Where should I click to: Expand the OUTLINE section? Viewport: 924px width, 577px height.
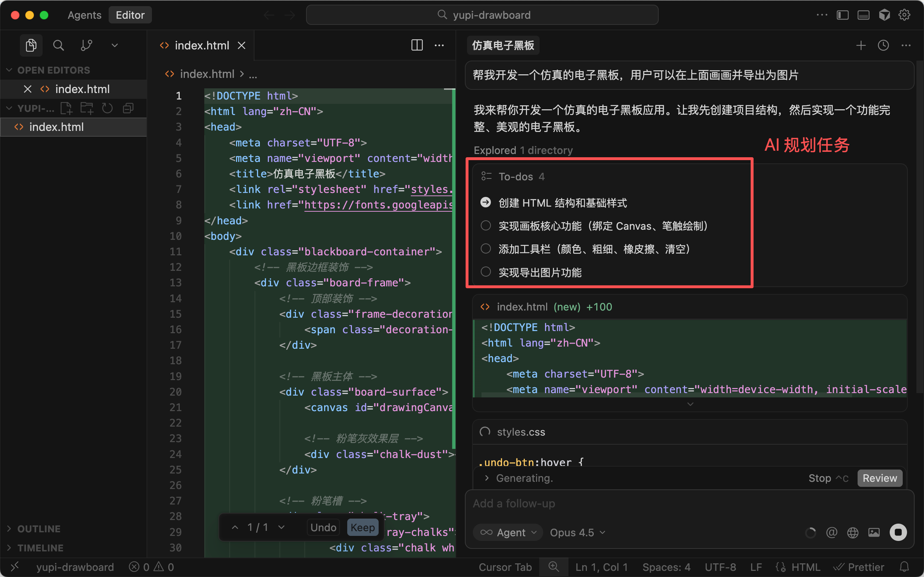click(x=38, y=529)
